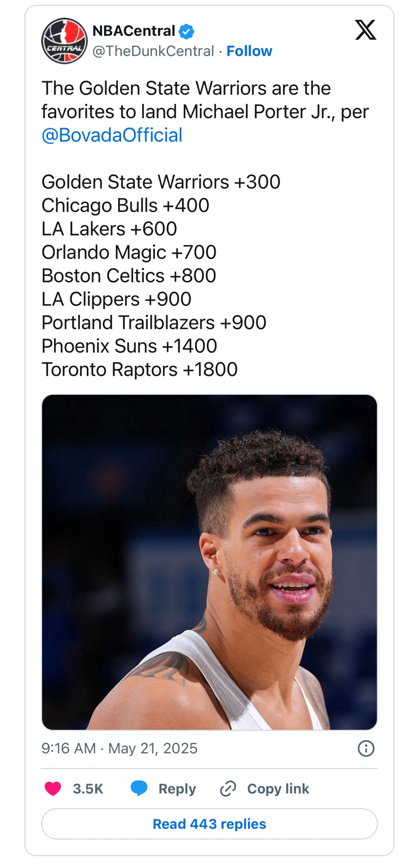Viewport: 419px width, 868px height.
Task: Open the NBACentral display name
Action: point(134,31)
